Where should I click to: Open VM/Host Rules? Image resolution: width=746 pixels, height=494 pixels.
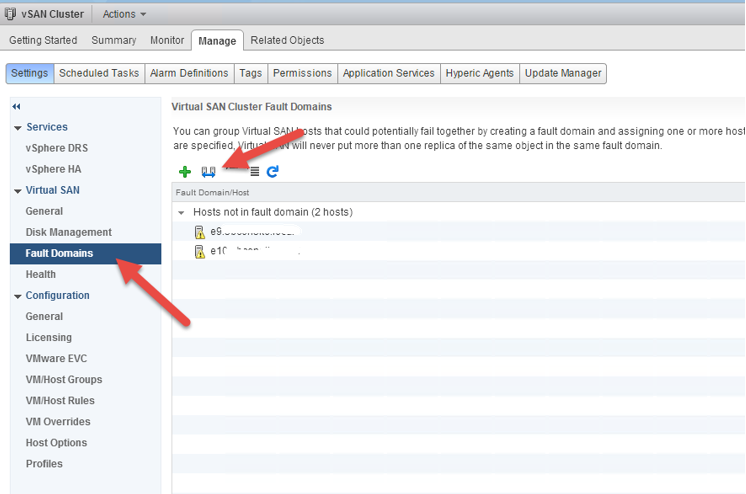[60, 401]
